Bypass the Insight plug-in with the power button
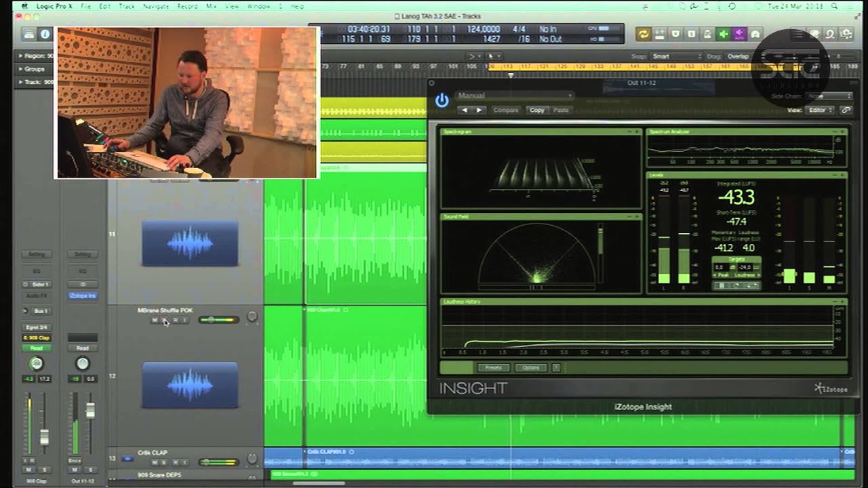Image resolution: width=868 pixels, height=488 pixels. pyautogui.click(x=442, y=101)
